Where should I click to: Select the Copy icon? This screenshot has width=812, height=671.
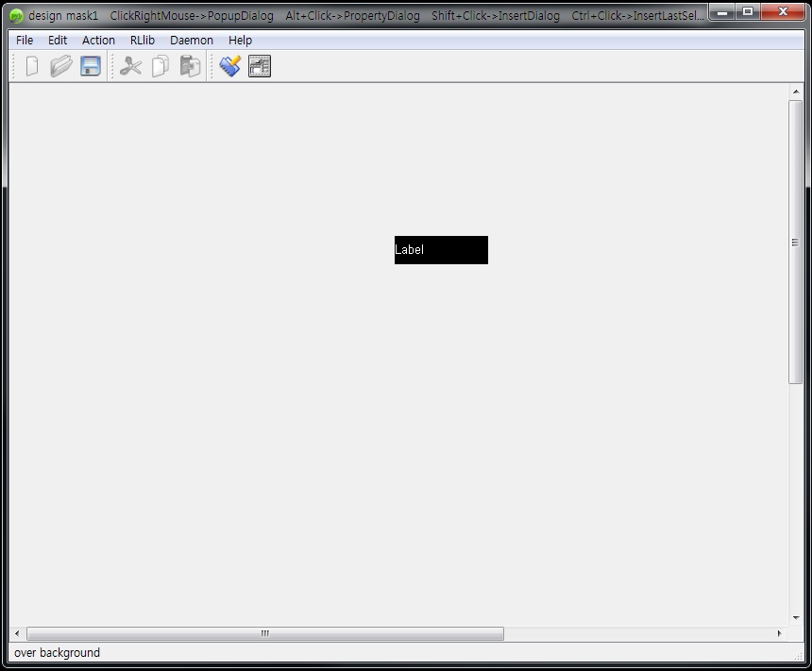point(160,66)
